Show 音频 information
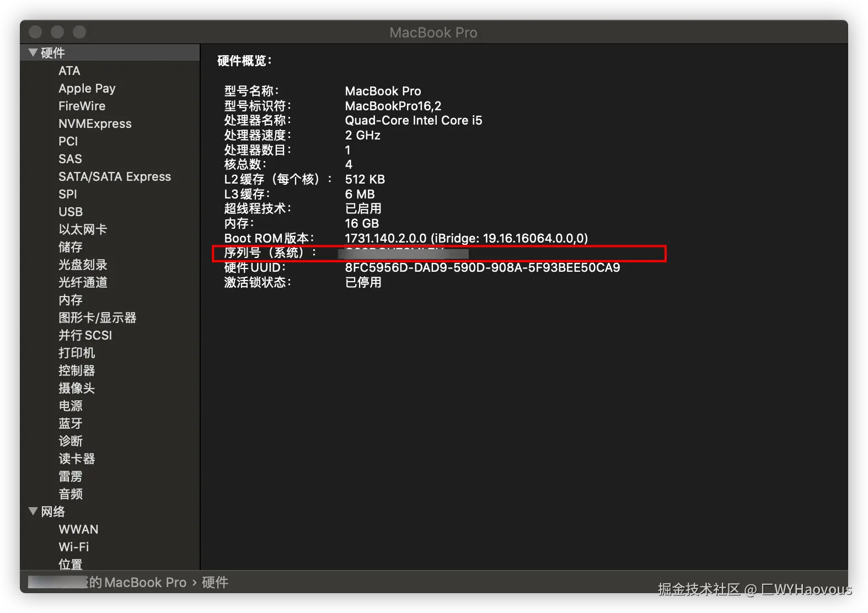 (71, 494)
